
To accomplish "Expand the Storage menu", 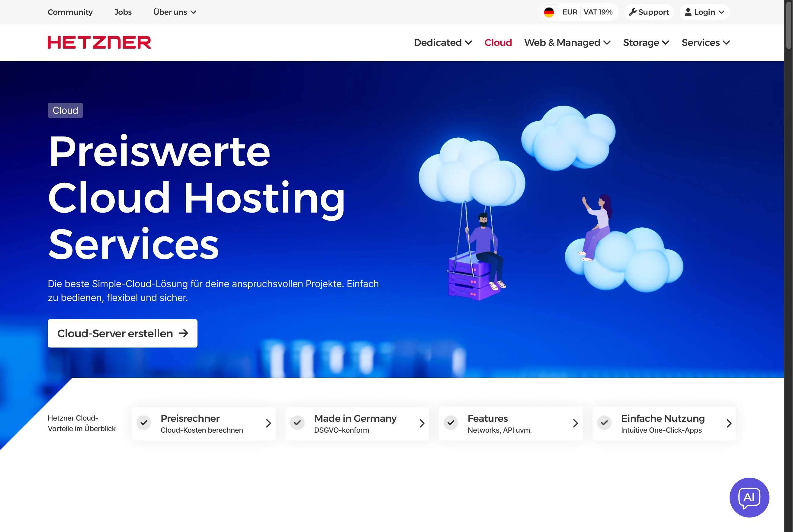I will point(646,42).
